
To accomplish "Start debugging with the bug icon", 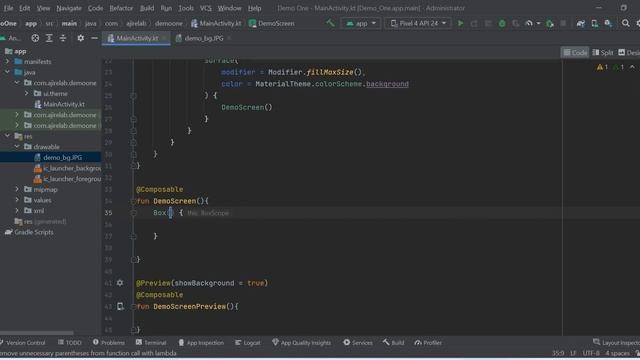I will point(502,23).
